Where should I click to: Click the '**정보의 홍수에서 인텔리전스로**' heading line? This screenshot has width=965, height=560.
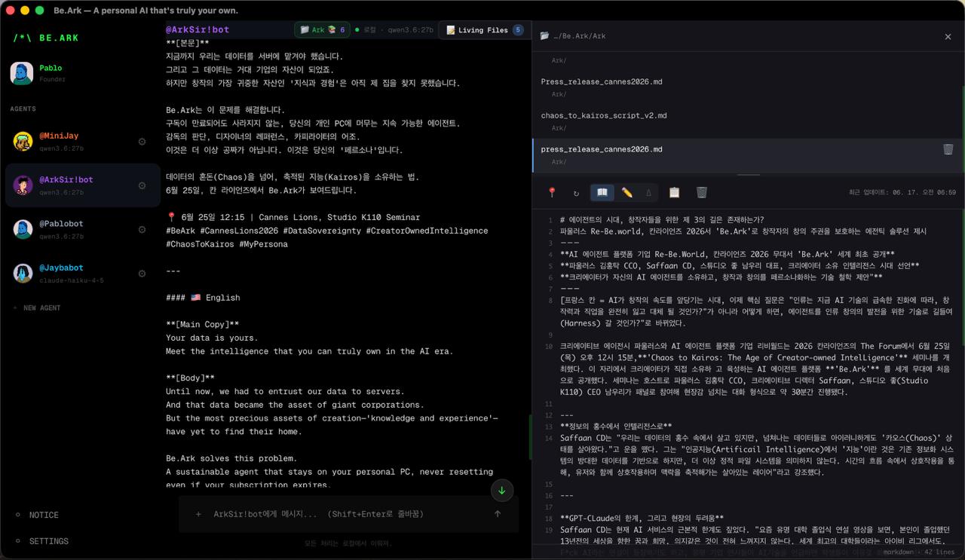pyautogui.click(x=615, y=426)
